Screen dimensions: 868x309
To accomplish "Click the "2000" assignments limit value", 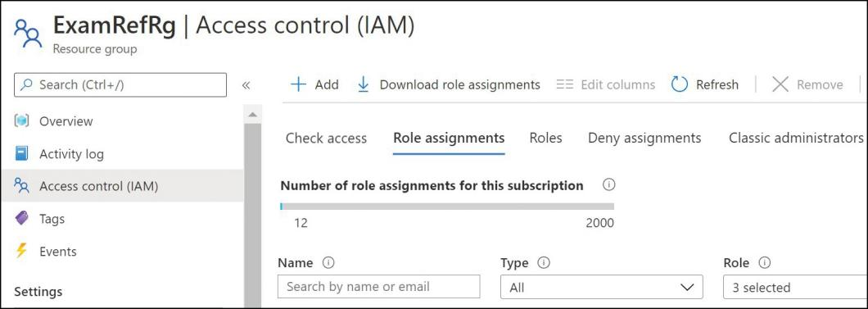I will 600,223.
